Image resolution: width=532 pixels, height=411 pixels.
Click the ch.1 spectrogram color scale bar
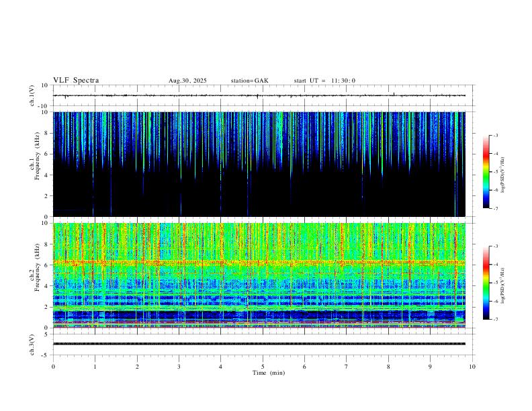[486, 172]
